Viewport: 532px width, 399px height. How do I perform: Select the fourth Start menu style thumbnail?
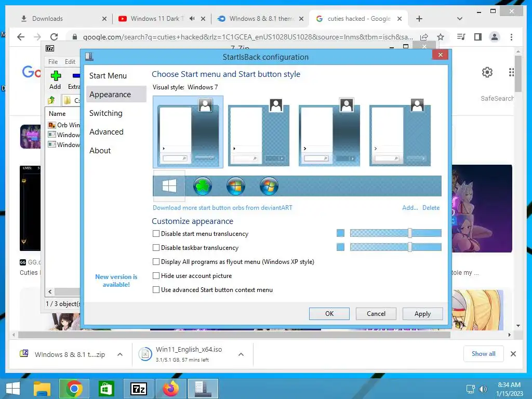400,131
